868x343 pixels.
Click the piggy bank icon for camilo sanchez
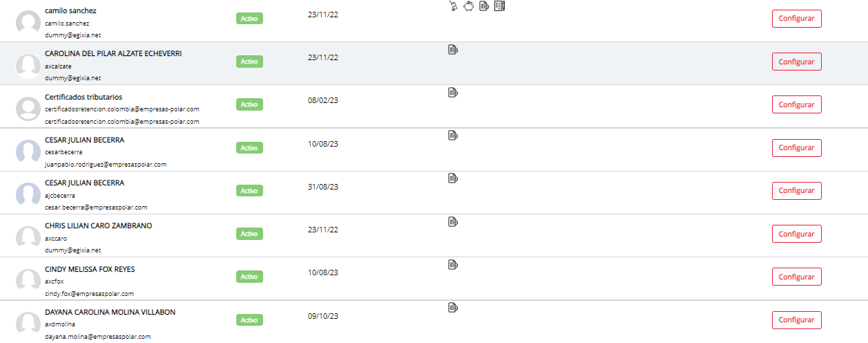(x=468, y=6)
